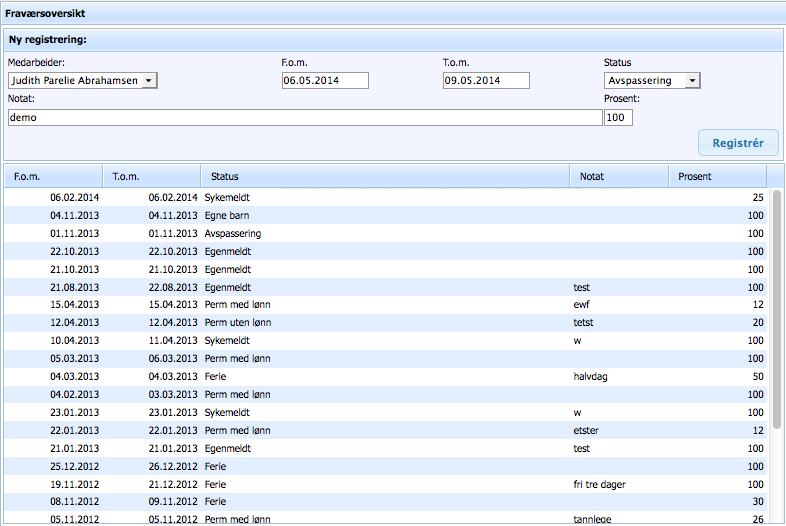
Task: Select row with note fri tre dager
Action: click(x=385, y=484)
